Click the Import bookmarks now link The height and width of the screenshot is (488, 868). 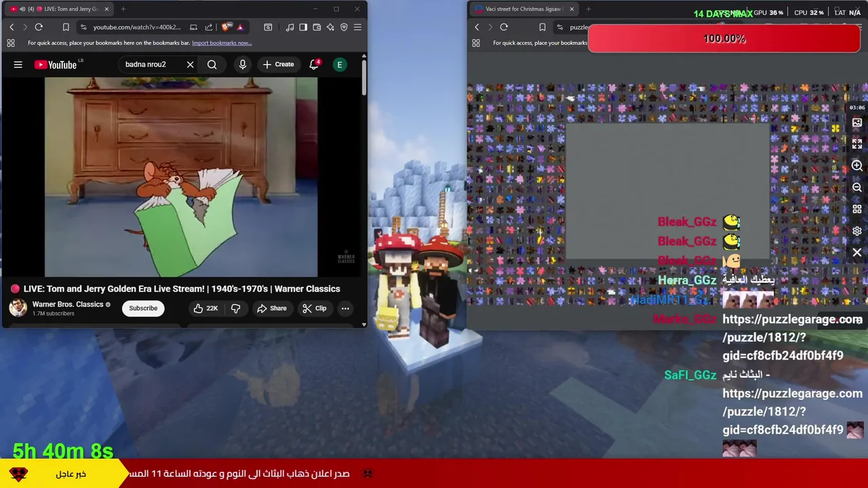pyautogui.click(x=222, y=43)
